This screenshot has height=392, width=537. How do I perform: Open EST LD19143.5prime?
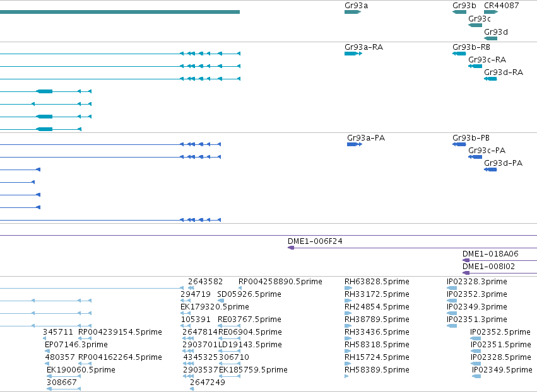point(250,345)
